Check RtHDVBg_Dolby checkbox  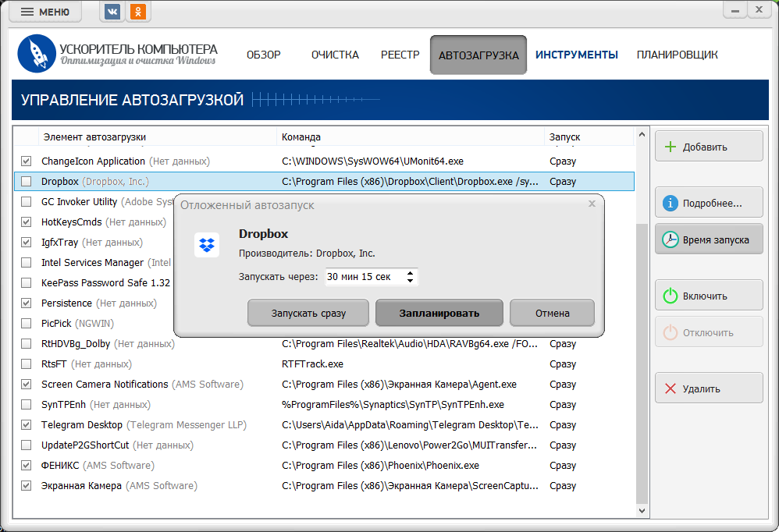27,343
